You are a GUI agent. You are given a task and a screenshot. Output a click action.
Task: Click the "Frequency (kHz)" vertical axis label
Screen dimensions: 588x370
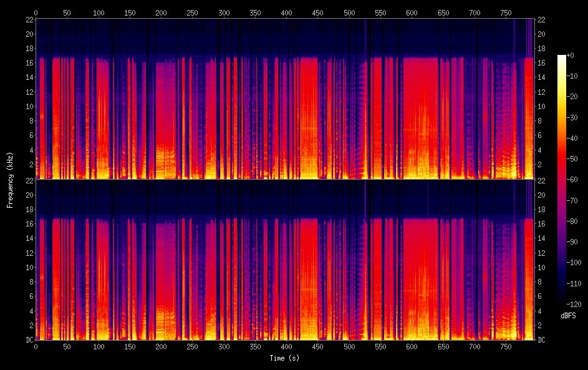(10, 180)
